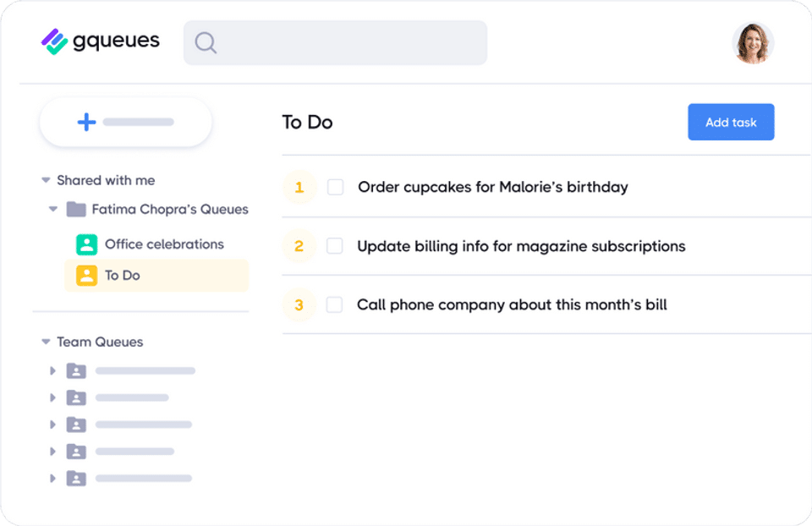The image size is (812, 526).
Task: Click the yellow number 1 task badge
Action: click(299, 187)
